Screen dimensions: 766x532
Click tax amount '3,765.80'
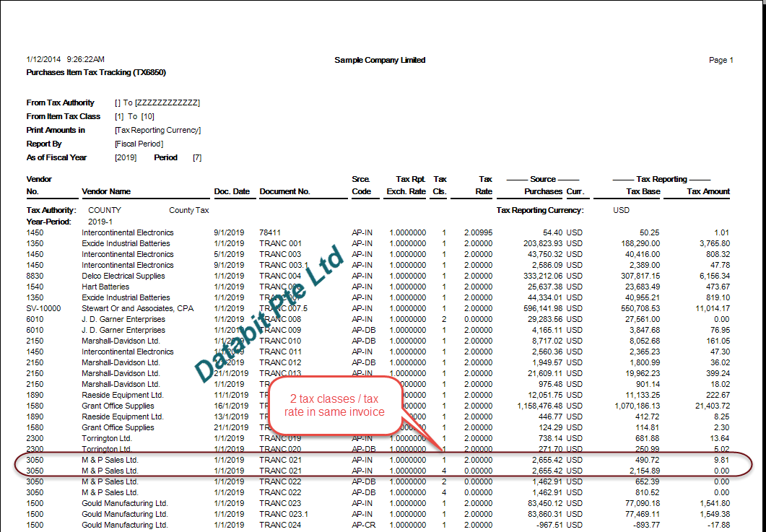715,243
